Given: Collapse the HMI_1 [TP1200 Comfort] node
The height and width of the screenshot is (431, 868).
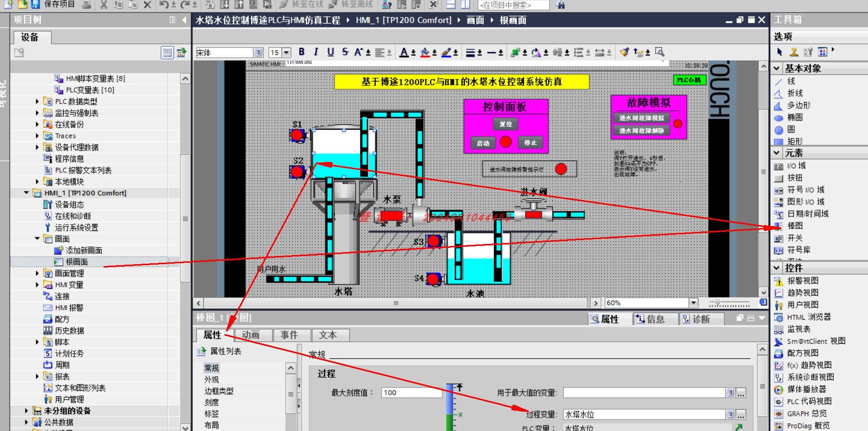Looking at the screenshot, I should pyautogui.click(x=26, y=193).
